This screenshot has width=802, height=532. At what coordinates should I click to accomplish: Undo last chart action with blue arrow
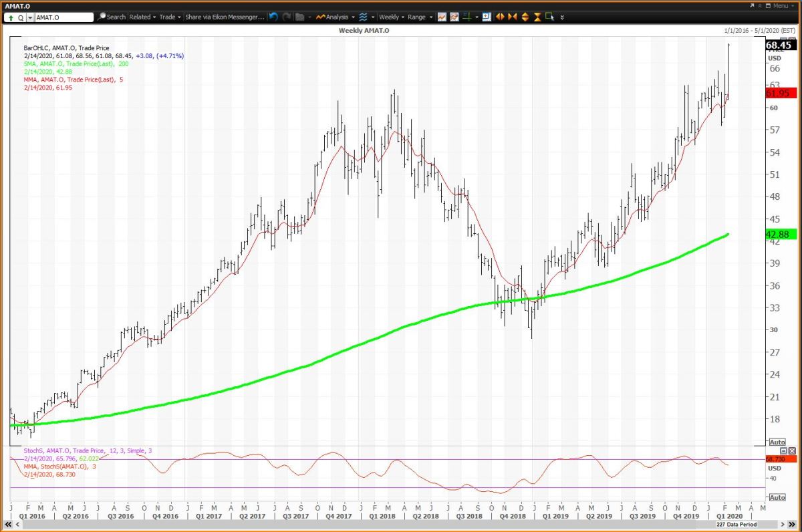coord(274,17)
